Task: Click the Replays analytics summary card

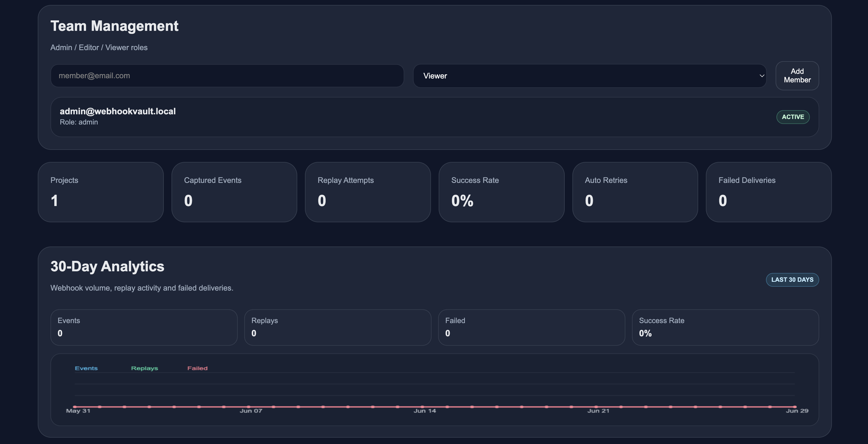Action: point(337,327)
